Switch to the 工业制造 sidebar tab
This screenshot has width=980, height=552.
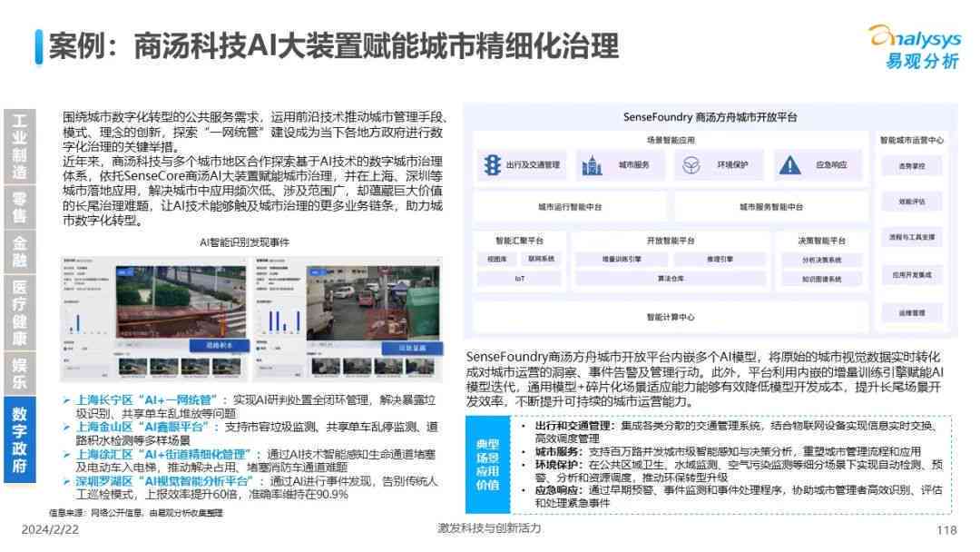tap(20, 146)
